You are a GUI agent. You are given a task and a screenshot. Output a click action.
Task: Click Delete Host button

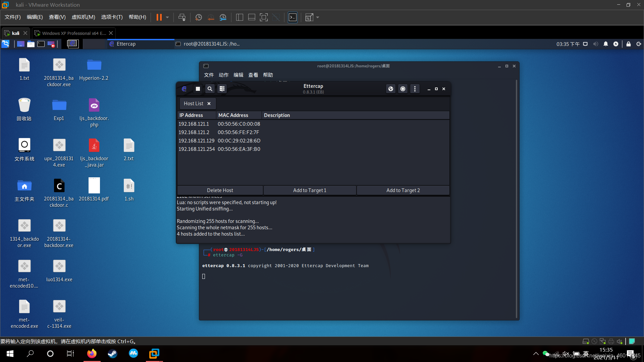(220, 190)
